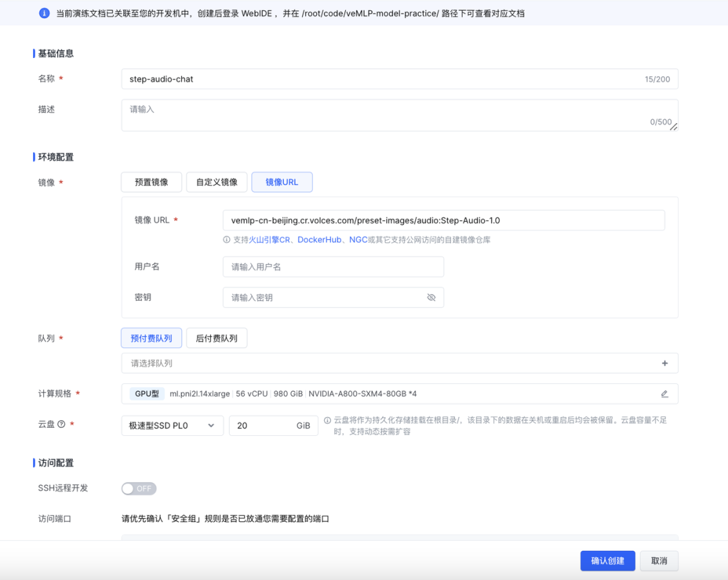Click the help question mark next to 云盘
This screenshot has width=728, height=580.
(61, 424)
